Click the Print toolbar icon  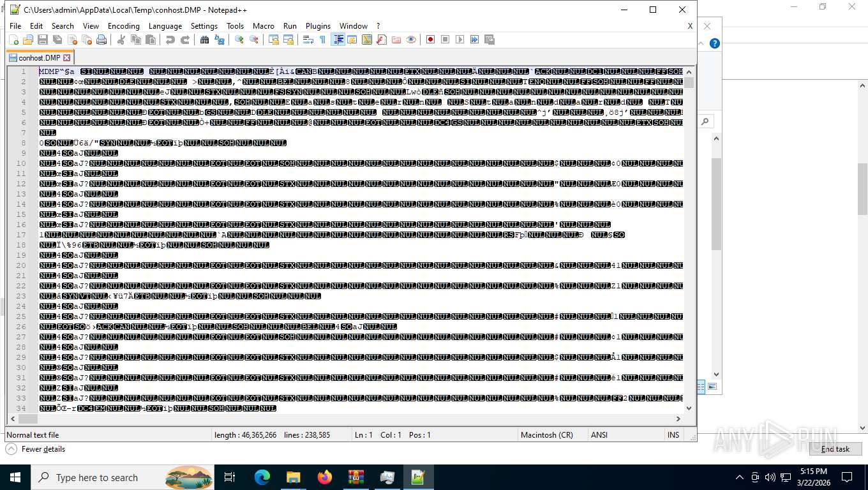(101, 40)
